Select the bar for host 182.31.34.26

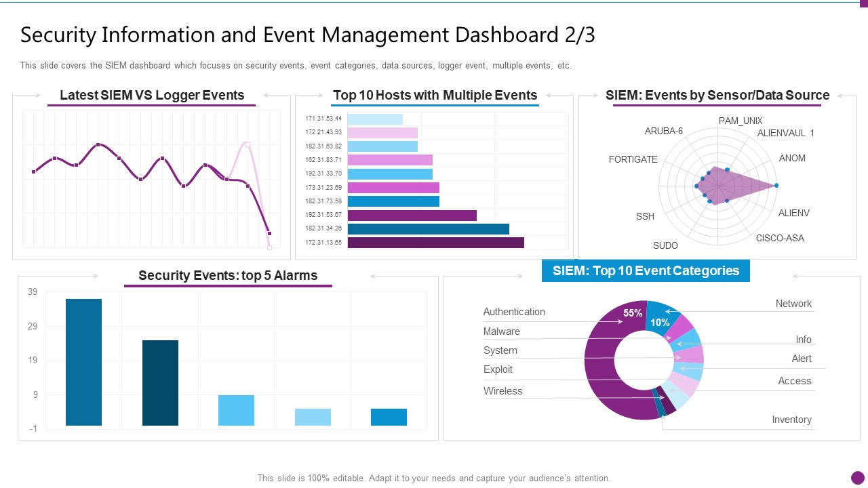[429, 228]
